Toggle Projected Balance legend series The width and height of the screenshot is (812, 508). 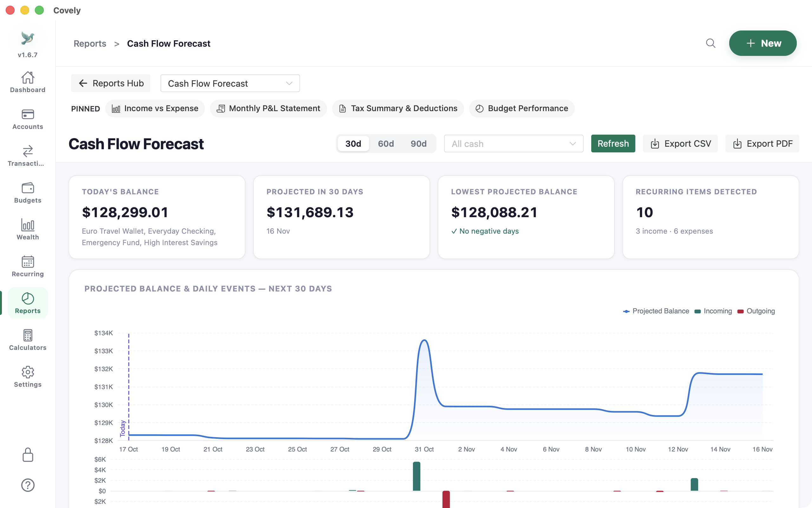pyautogui.click(x=656, y=311)
